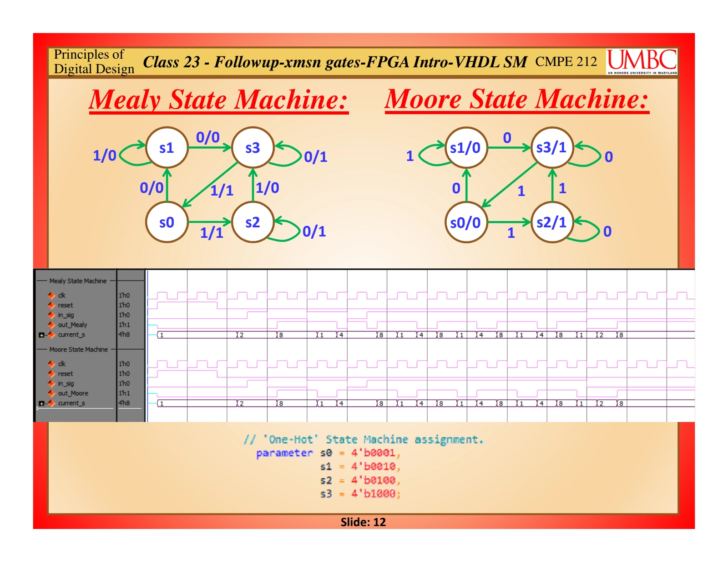Select the out_Mealy signal diamond icon
The width and height of the screenshot is (728, 562).
tap(51, 325)
